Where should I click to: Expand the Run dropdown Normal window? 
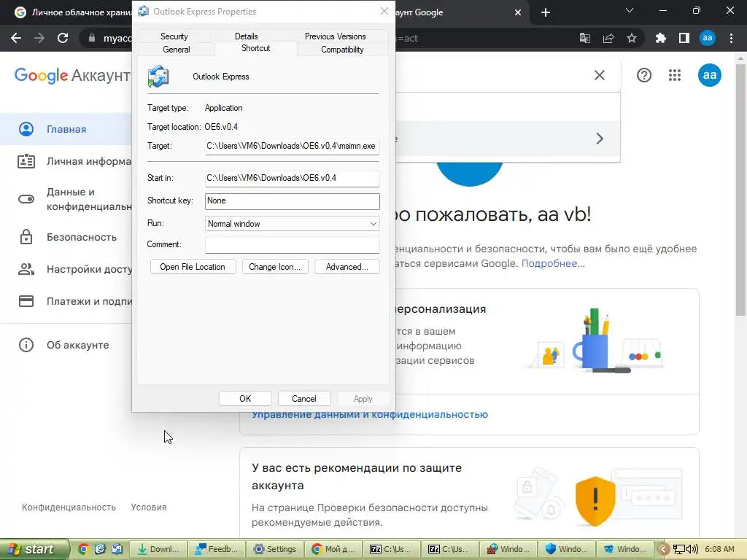[292, 224]
